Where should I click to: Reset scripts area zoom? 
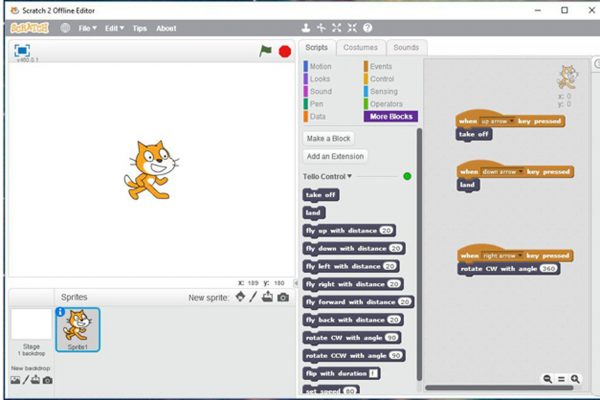561,379
